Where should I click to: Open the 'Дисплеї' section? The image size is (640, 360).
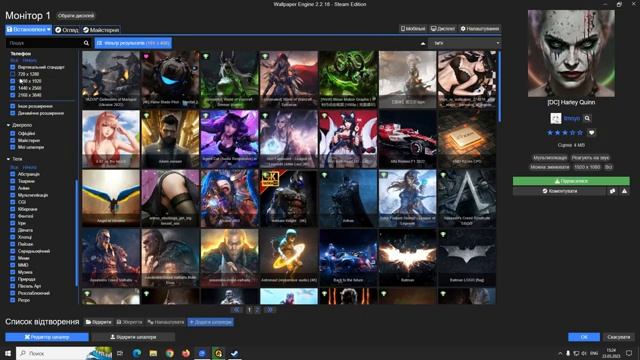point(443,29)
